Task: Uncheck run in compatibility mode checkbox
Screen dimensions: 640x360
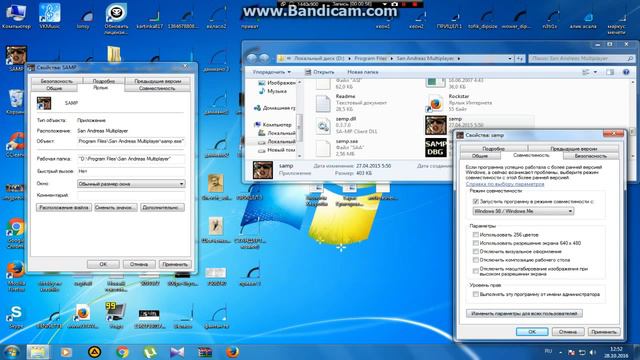Action: tap(476, 202)
